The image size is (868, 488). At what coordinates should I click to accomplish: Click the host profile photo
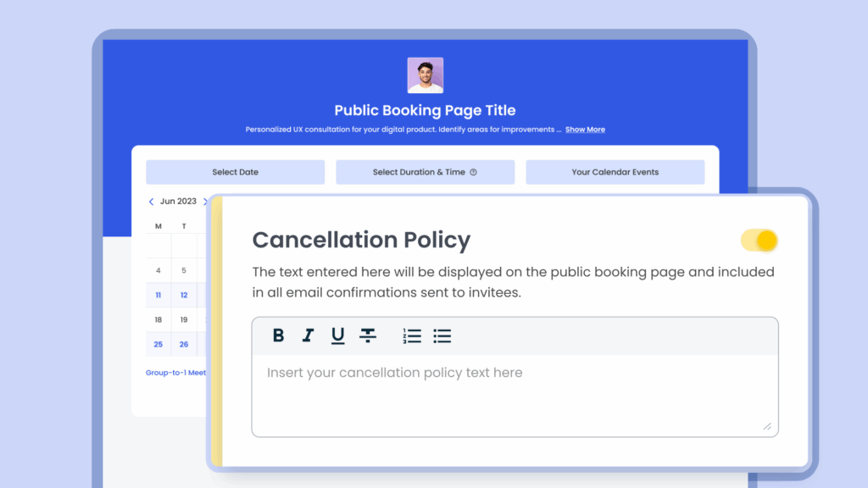coord(425,75)
